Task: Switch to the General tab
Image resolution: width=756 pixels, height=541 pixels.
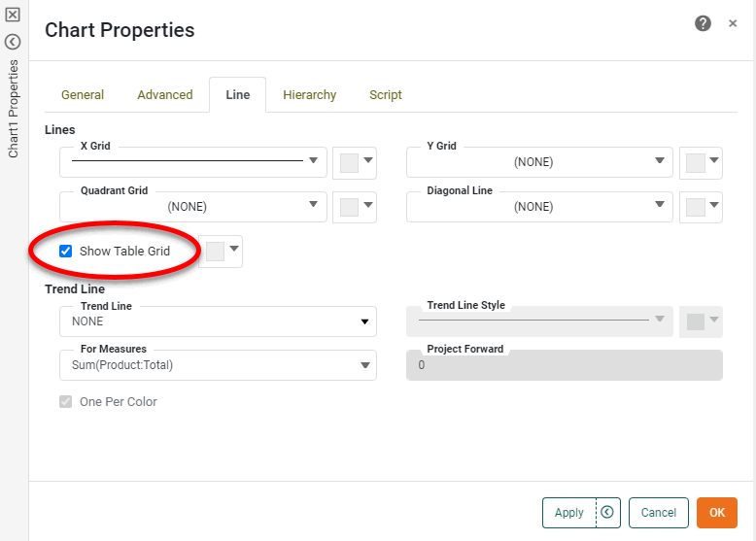Action: 83,94
